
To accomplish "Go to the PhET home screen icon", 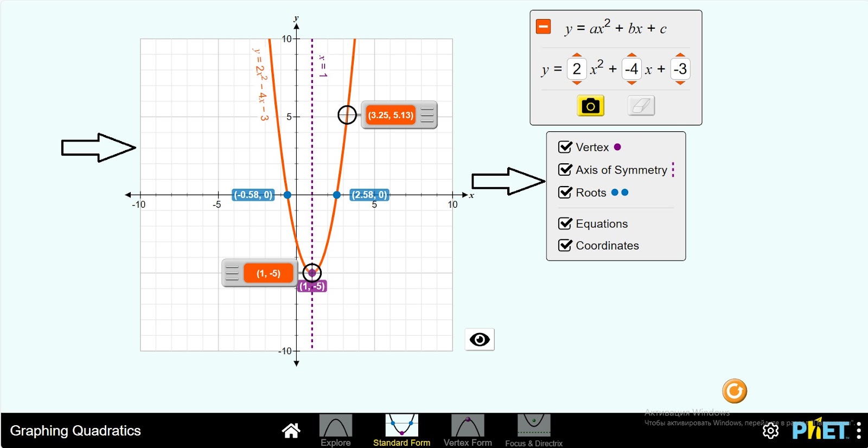I will pos(291,431).
